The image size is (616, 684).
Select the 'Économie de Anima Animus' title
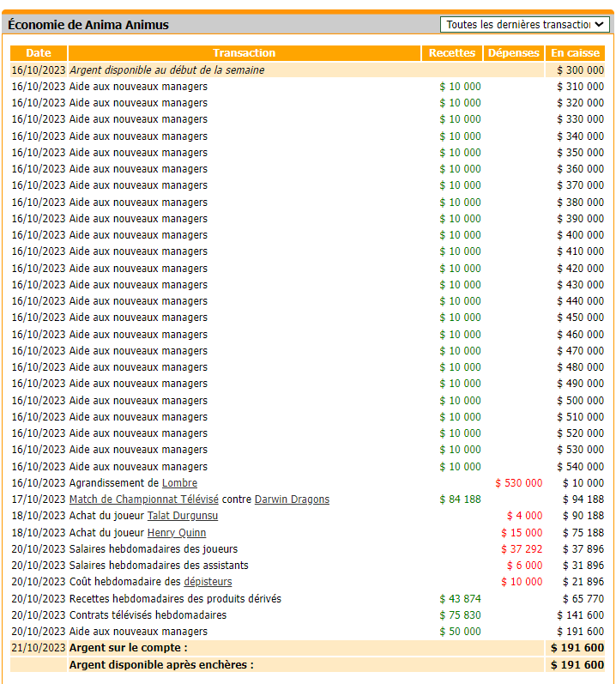pyautogui.click(x=88, y=25)
